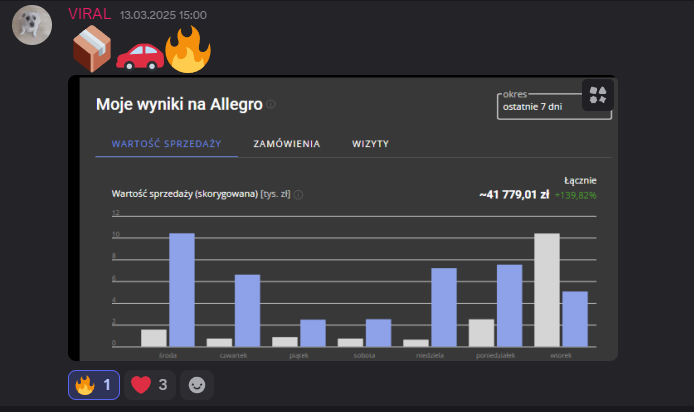Viewport: 694px width, 412px height.
Task: Click the package emoji in the message
Action: pyautogui.click(x=92, y=50)
